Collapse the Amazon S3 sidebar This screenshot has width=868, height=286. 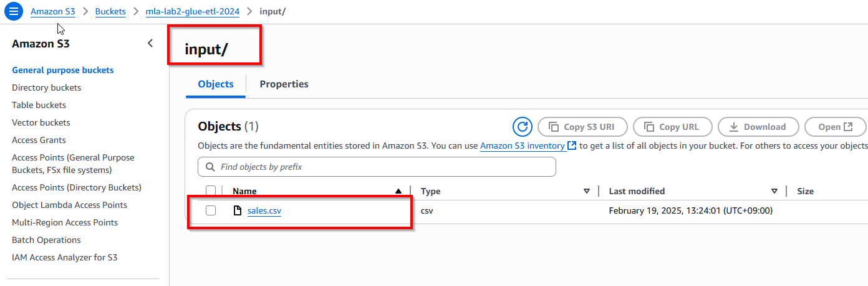(x=150, y=44)
